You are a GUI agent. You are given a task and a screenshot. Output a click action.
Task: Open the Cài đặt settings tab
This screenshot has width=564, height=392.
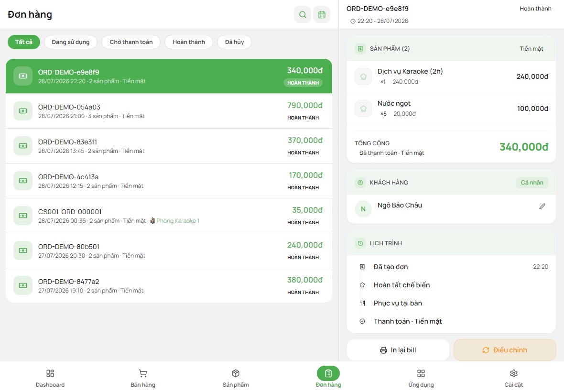(514, 378)
